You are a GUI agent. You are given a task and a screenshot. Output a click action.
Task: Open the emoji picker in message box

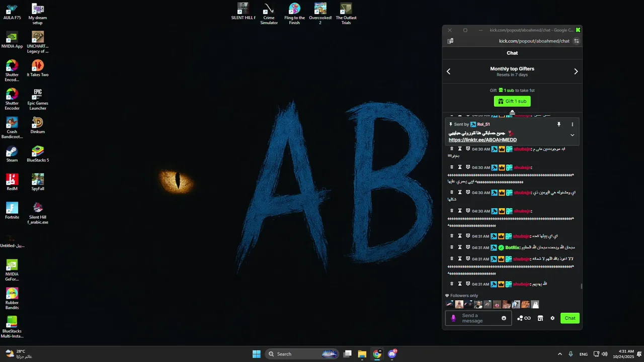[x=504, y=318]
